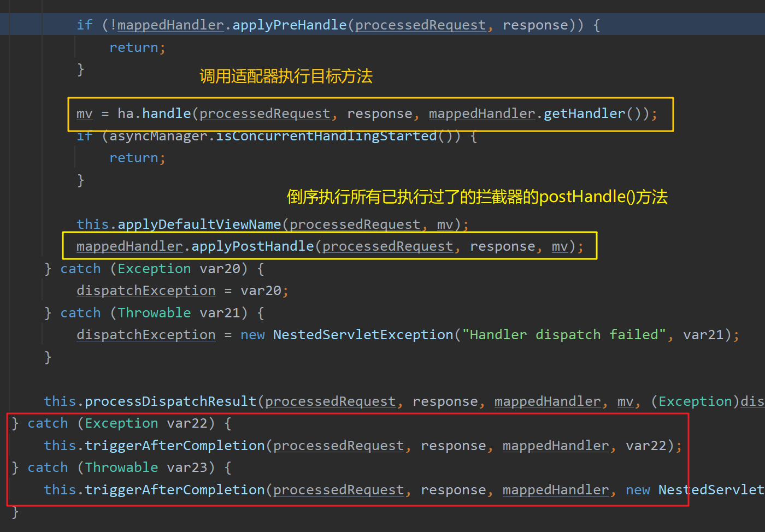Viewport: 765px width, 532px height.
Task: Click the mv variable being assigned
Action: coord(85,114)
